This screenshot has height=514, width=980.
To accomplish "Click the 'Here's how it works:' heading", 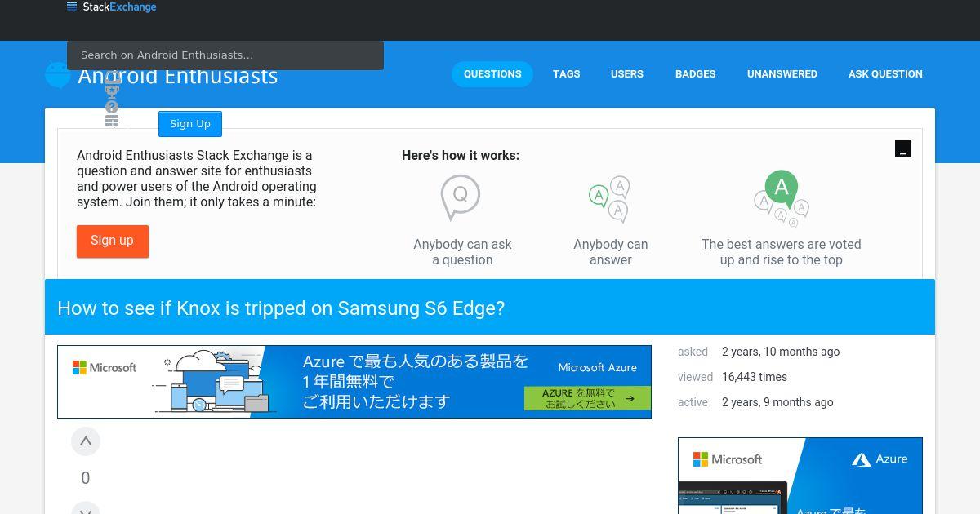I will pos(461,155).
